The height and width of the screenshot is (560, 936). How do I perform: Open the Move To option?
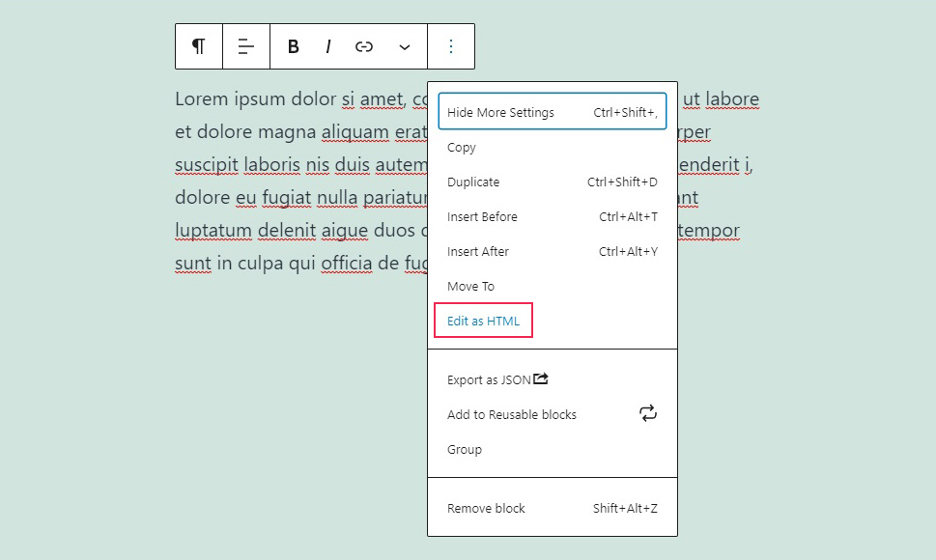470,286
